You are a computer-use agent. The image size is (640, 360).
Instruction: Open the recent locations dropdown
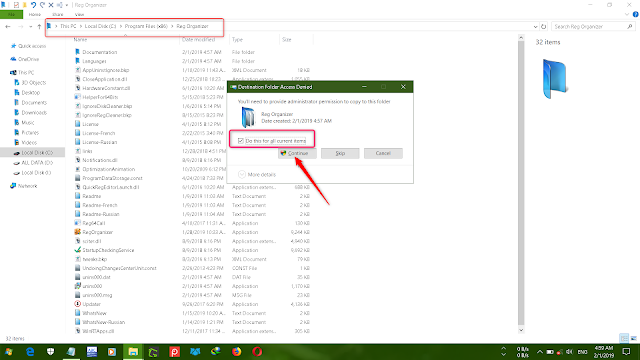click(31, 27)
